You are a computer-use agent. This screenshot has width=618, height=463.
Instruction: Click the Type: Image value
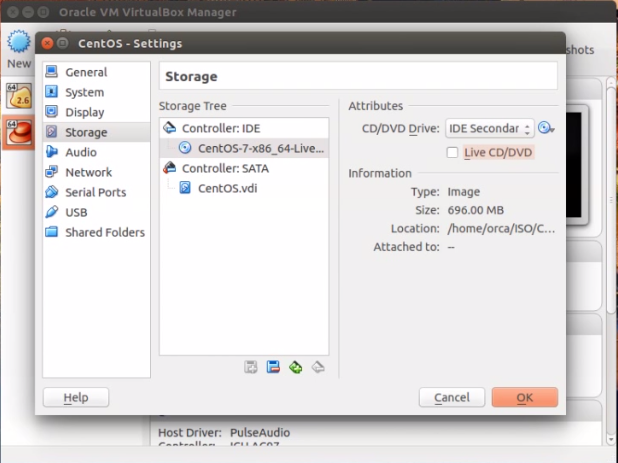[x=464, y=192]
